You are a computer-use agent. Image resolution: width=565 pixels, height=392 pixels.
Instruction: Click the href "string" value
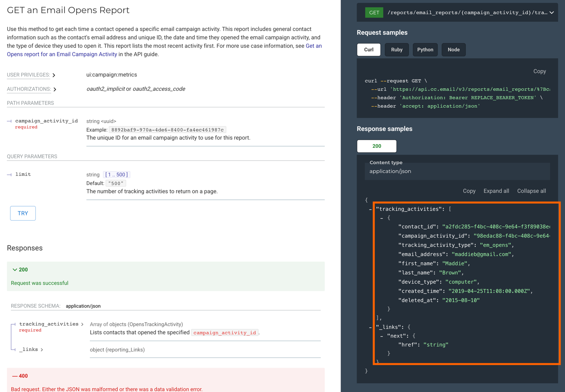tap(436, 345)
